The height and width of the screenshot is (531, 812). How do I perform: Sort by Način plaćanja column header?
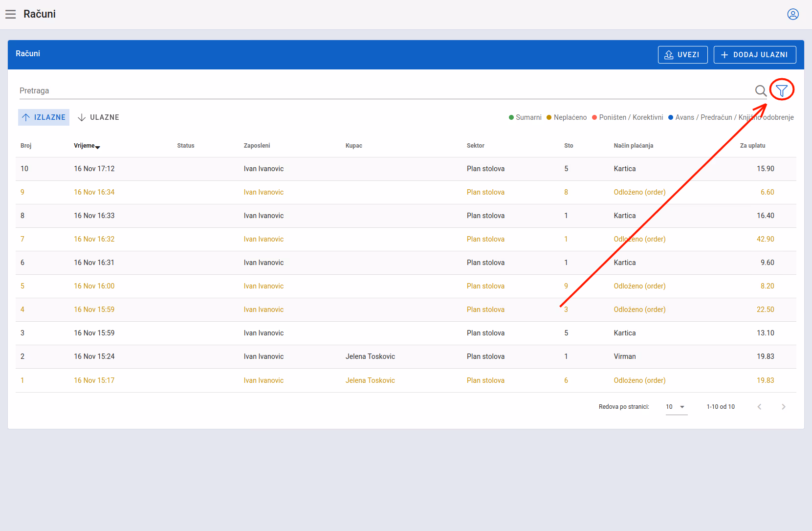tap(634, 146)
